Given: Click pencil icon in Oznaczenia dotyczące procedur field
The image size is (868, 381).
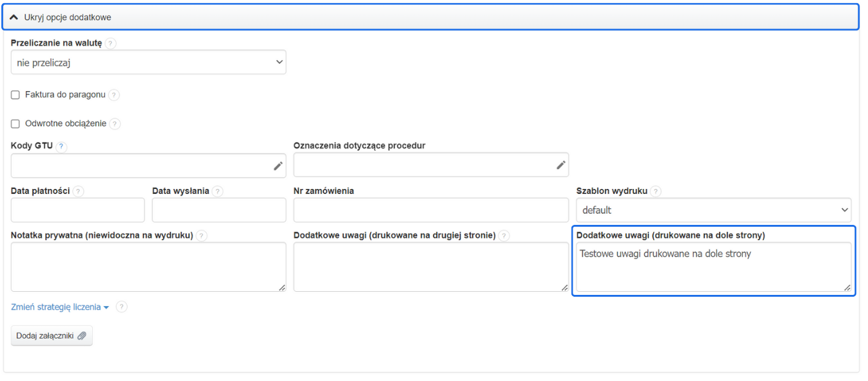Looking at the screenshot, I should 560,165.
